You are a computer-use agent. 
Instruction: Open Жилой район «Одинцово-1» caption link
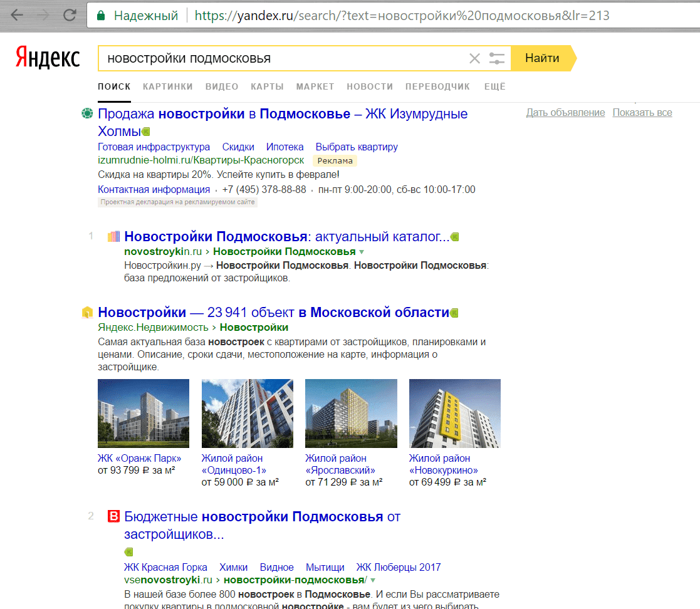pos(234,464)
